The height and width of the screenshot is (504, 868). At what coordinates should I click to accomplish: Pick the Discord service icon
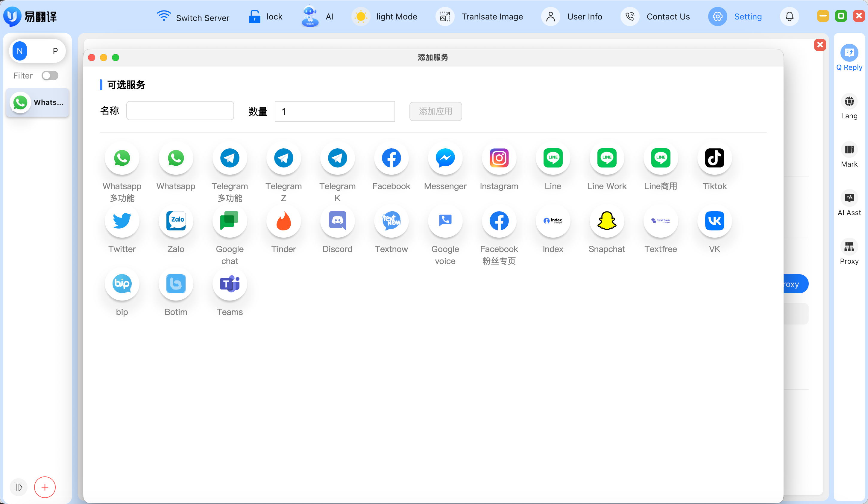point(337,221)
